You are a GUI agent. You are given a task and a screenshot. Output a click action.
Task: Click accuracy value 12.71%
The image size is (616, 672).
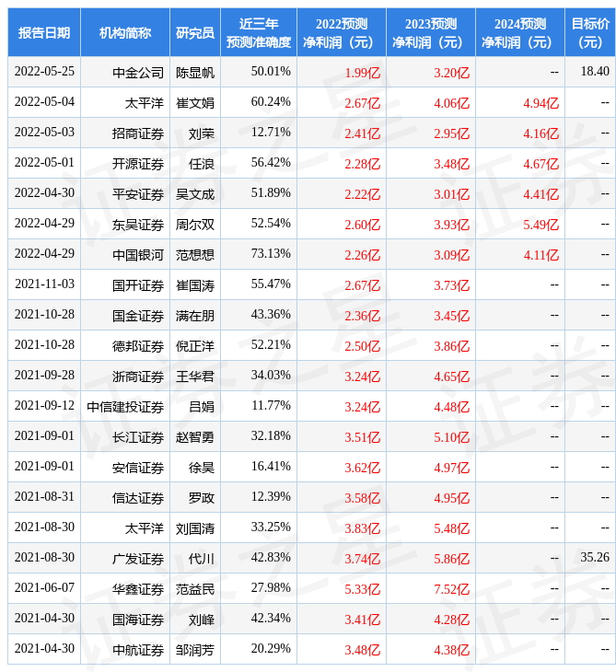tap(271, 133)
